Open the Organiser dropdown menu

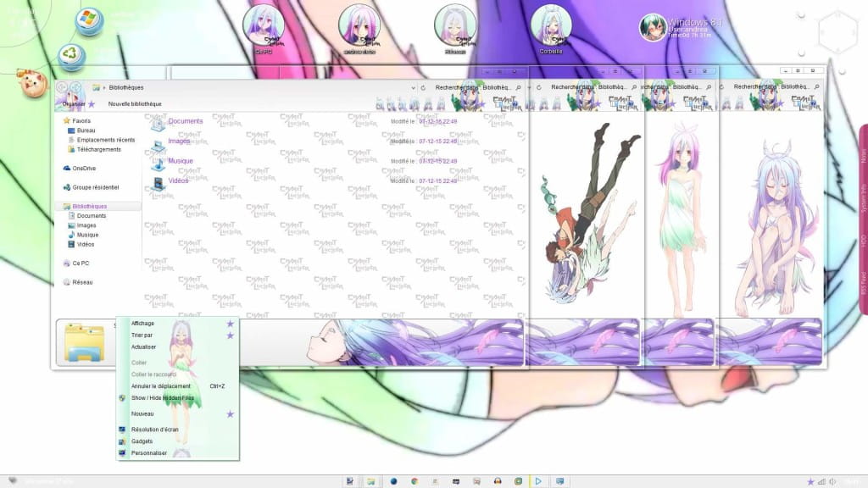pyautogui.click(x=74, y=103)
